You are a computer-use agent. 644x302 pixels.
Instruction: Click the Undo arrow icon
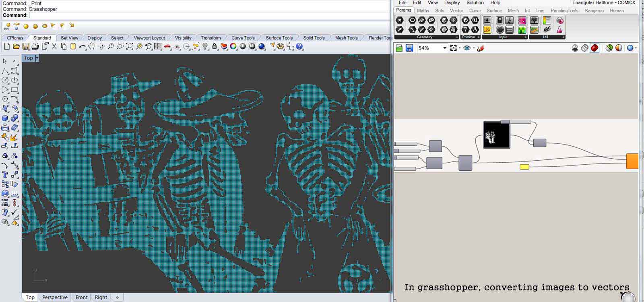[x=83, y=47]
